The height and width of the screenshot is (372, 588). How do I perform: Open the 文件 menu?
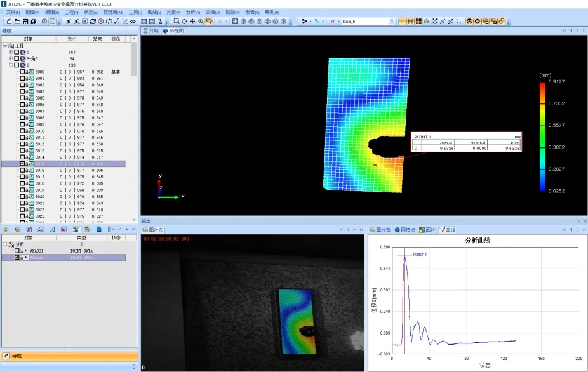[13, 12]
